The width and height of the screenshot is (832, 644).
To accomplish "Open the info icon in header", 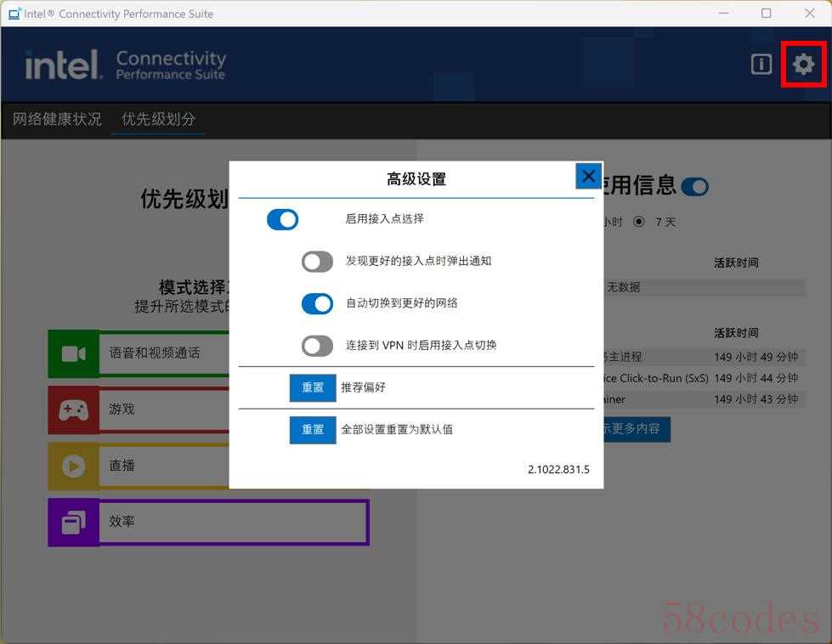I will tap(761, 65).
